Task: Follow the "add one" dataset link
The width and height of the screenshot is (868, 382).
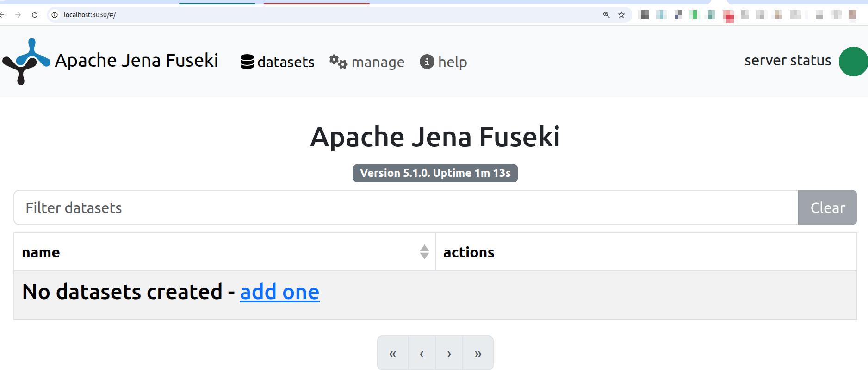Action: 279,292
